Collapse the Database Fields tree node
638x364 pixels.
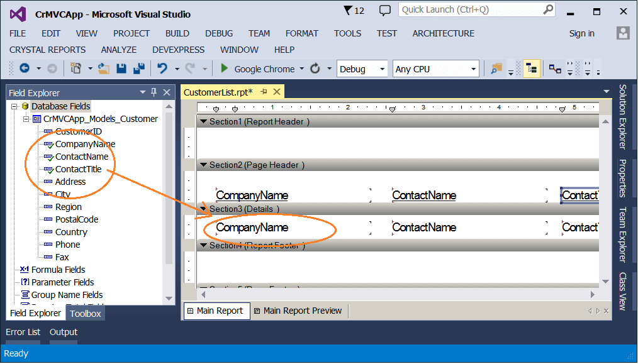[14, 106]
